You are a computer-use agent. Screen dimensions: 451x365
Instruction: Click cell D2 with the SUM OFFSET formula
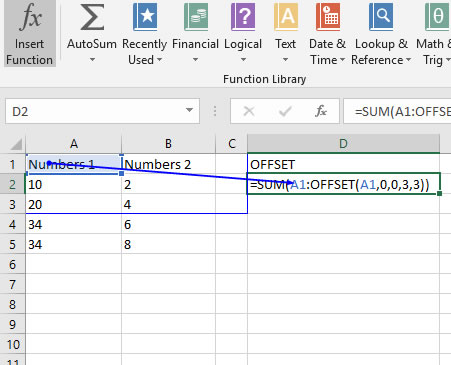343,184
